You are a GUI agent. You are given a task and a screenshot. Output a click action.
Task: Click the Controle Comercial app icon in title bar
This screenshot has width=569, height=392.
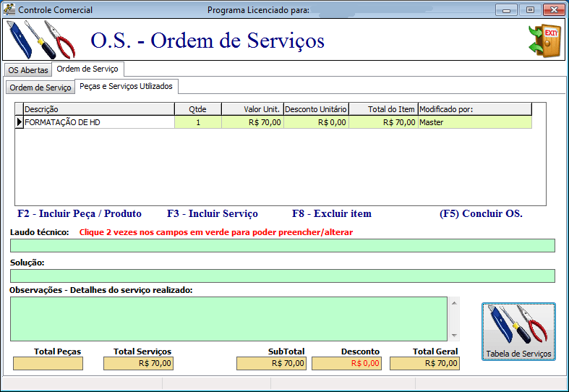tap(9, 9)
